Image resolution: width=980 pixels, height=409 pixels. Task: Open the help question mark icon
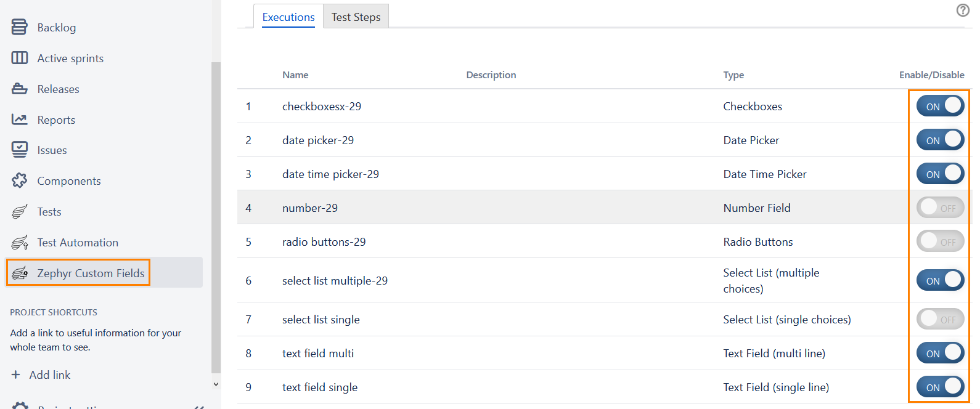point(963,10)
